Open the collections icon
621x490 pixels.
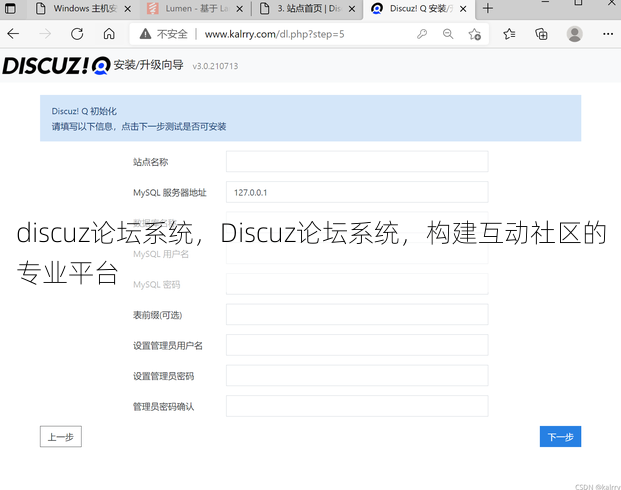(541, 34)
